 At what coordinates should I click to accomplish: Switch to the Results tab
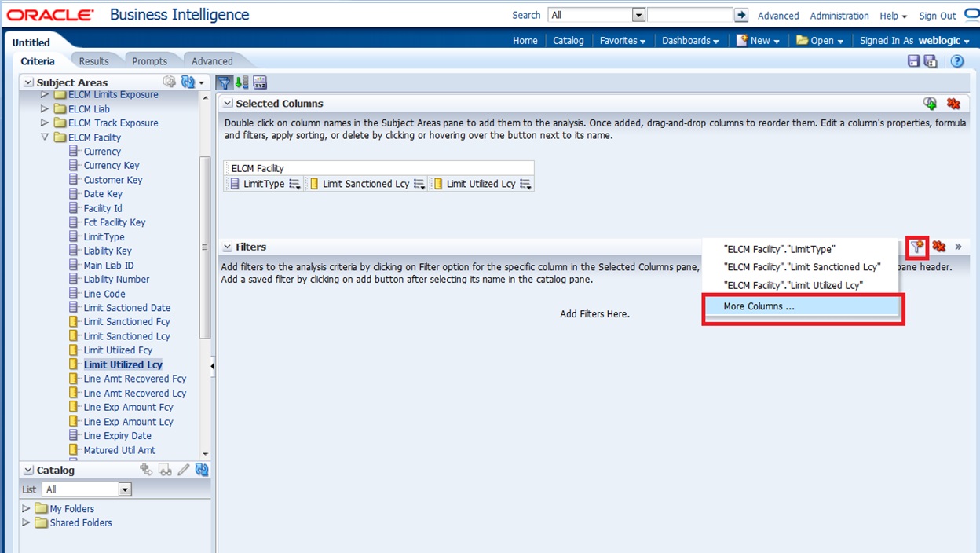94,60
